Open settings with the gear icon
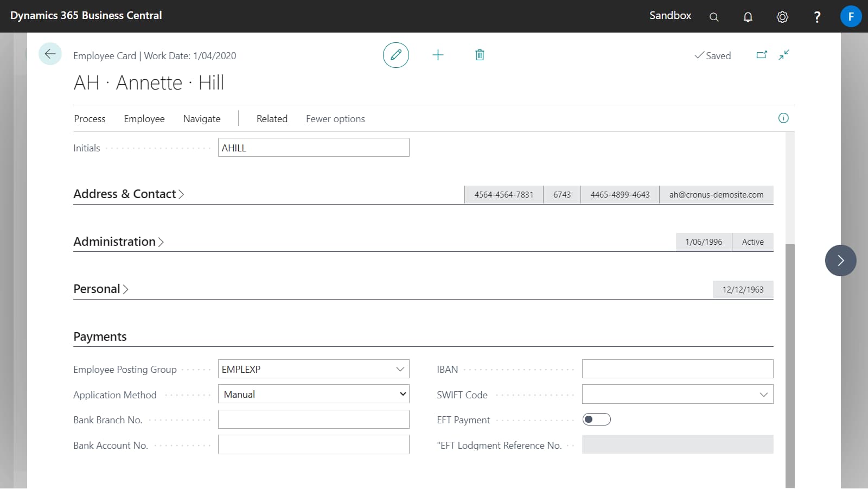Screen dimensions: 868x489 (782, 16)
